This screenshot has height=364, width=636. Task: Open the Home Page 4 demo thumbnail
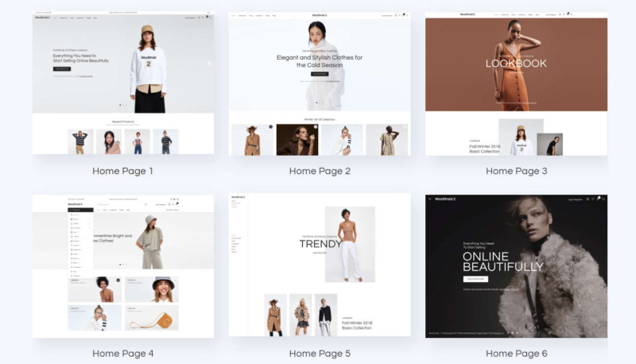123,266
